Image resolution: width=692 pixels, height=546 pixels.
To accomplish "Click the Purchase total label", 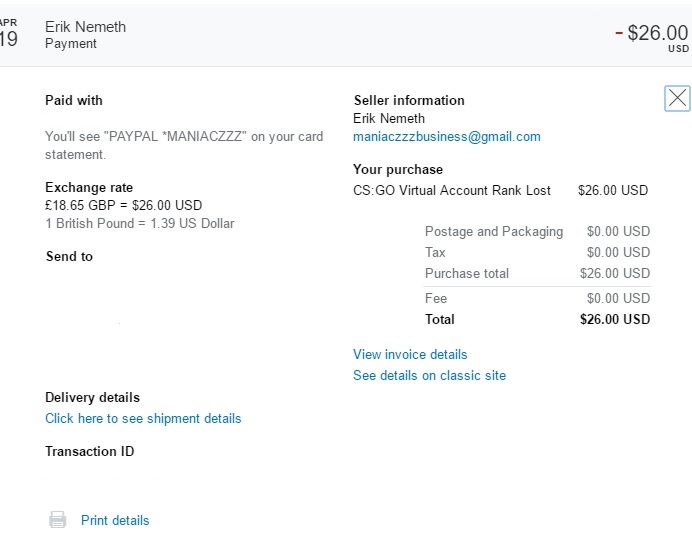I will 467,273.
